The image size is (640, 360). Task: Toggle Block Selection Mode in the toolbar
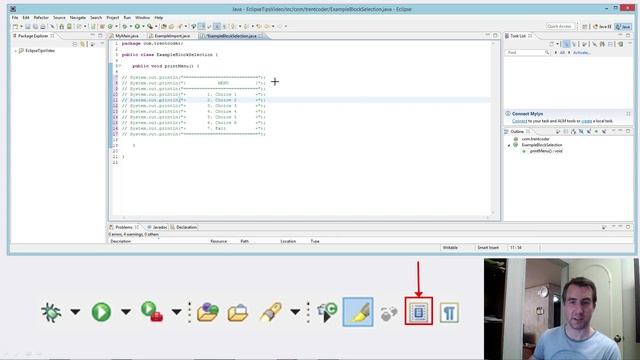[x=217, y=27]
